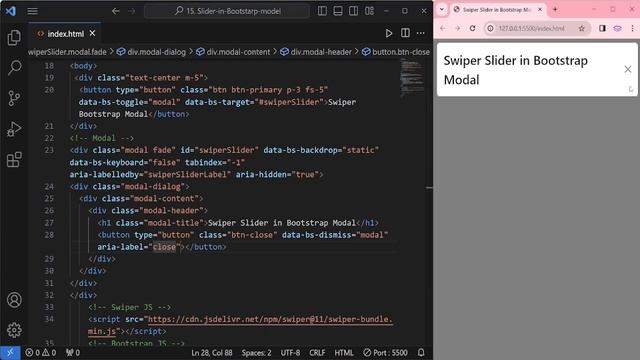Open the customize layout icon
The height and width of the screenshot is (360, 640).
pos(369,11)
